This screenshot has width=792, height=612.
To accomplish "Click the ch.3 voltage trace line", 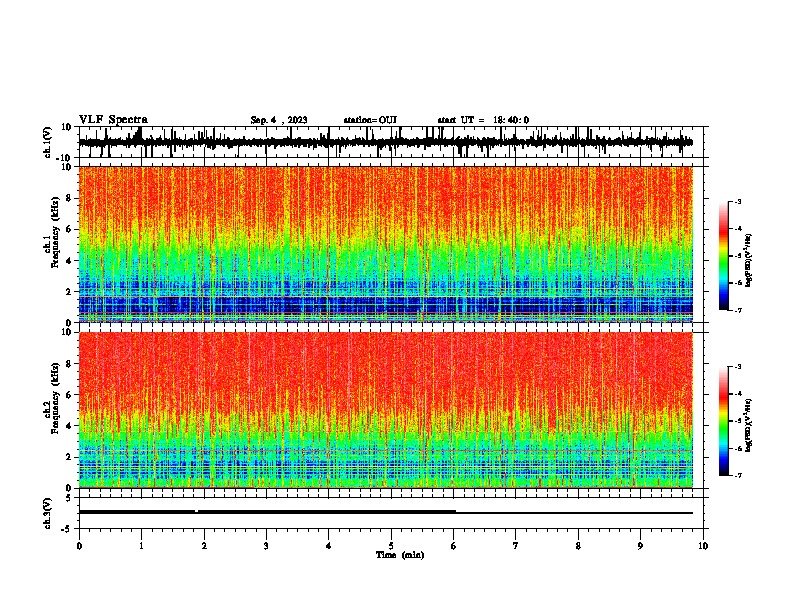I will [x=386, y=512].
